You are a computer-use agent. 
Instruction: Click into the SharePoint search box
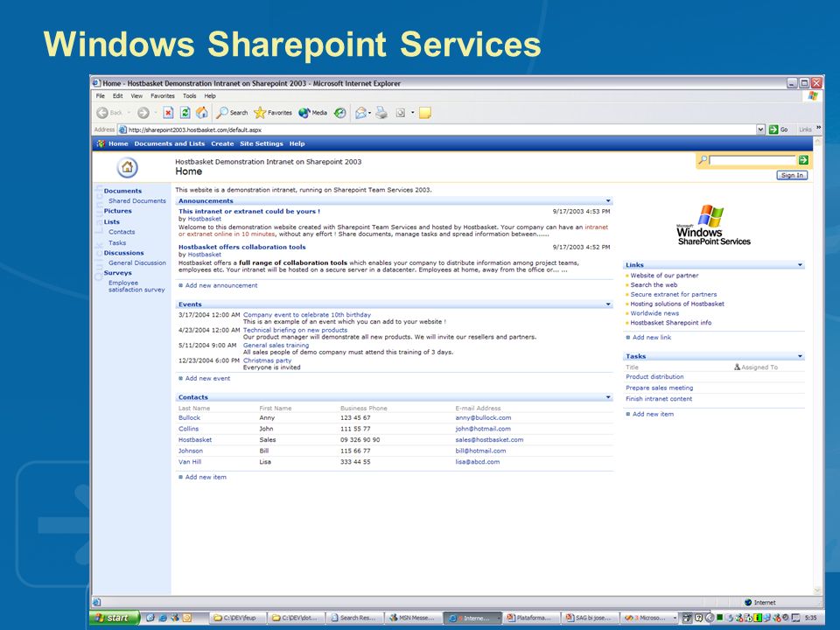coord(752,160)
